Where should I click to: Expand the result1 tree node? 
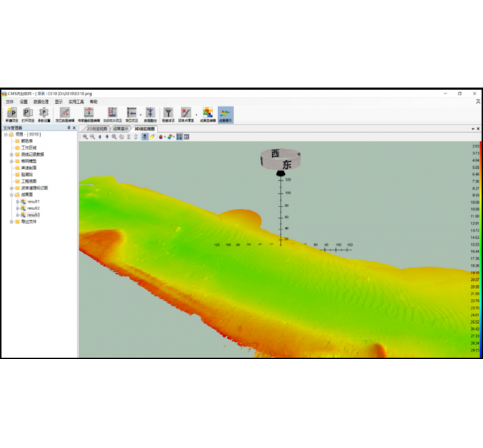click(x=18, y=201)
